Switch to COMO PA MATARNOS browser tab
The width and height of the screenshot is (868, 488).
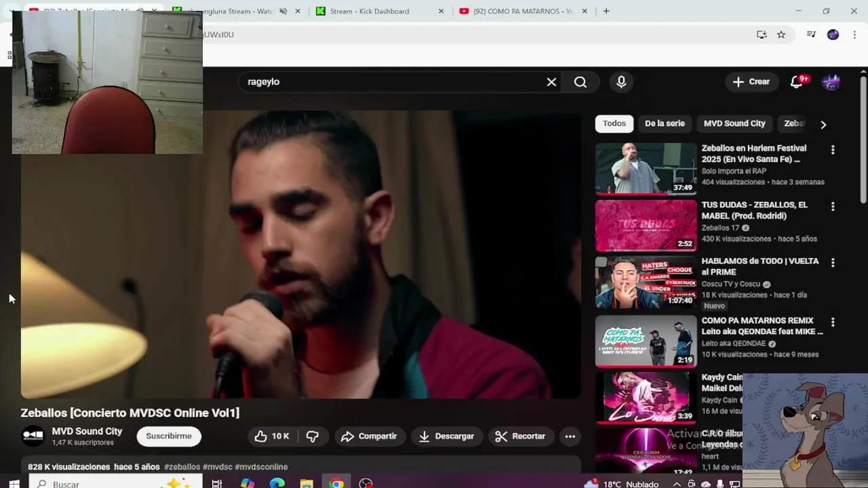point(523,11)
